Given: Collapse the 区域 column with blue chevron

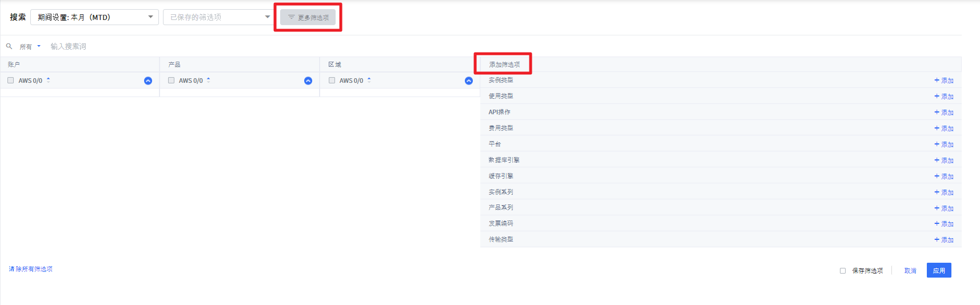Looking at the screenshot, I should [x=469, y=81].
